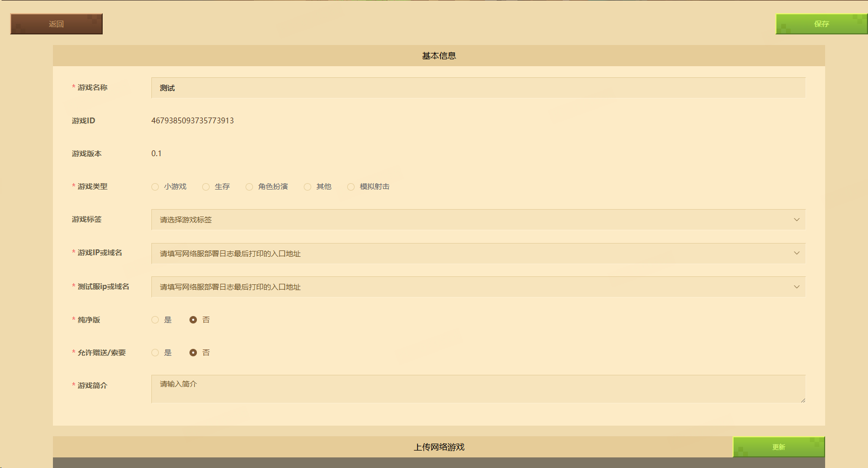
Task: Choose 否 for 允许赠送/索要
Action: 193,353
